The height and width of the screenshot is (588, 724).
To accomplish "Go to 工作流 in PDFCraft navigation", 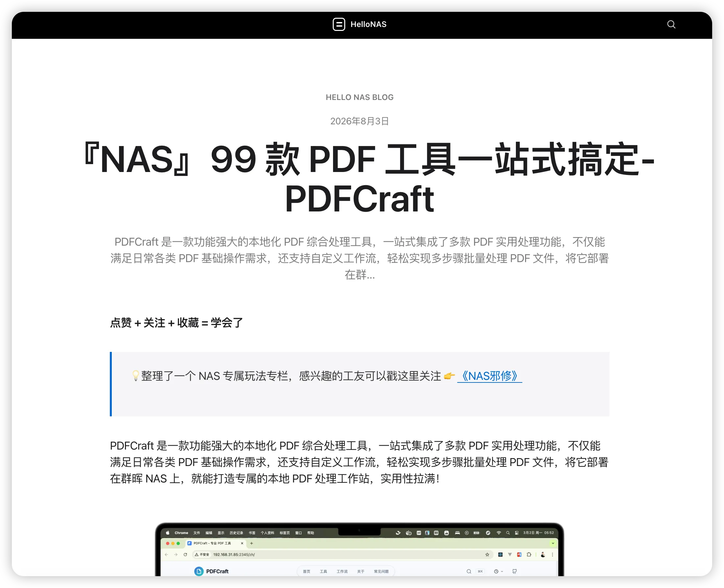I will pyautogui.click(x=342, y=572).
